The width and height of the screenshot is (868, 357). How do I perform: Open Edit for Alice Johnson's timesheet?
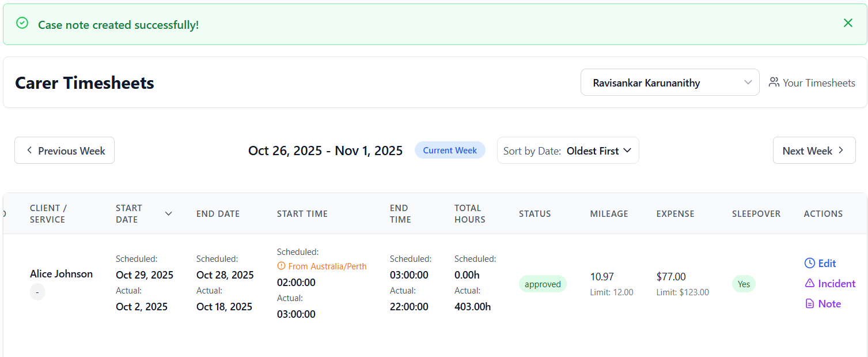click(827, 264)
